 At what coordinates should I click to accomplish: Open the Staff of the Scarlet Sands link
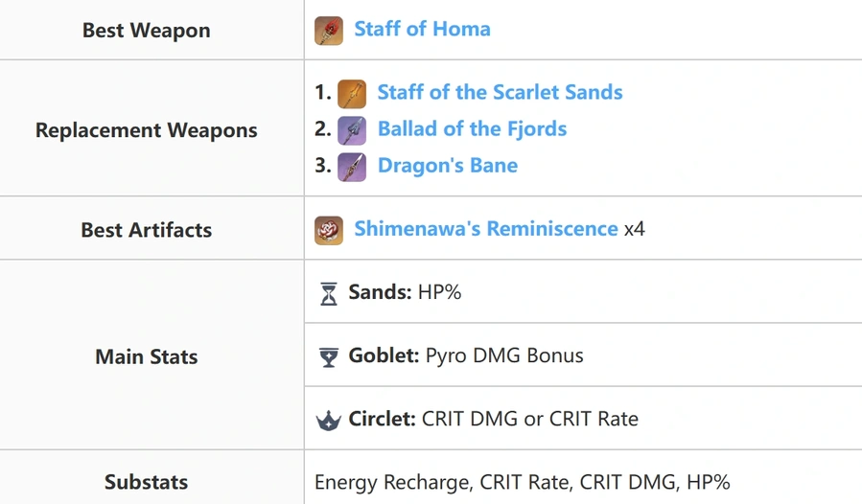click(500, 92)
